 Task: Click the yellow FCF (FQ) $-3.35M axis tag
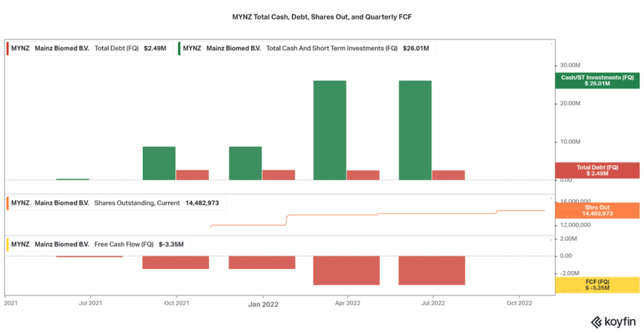(x=597, y=285)
